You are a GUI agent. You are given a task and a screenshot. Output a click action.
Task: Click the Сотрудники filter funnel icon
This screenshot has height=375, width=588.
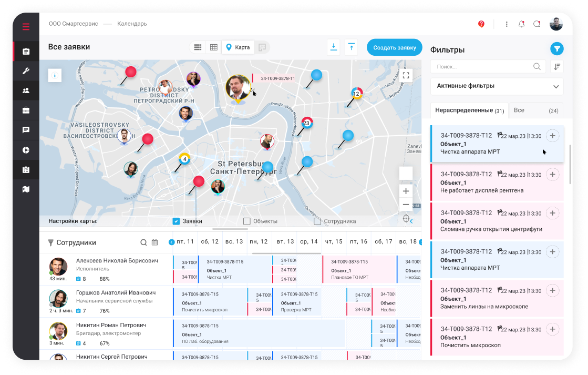50,243
